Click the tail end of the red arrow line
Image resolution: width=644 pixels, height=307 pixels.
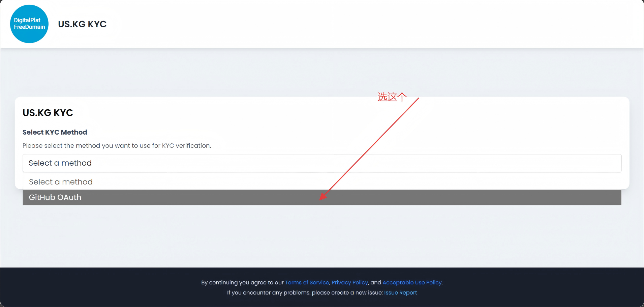[x=418, y=99]
